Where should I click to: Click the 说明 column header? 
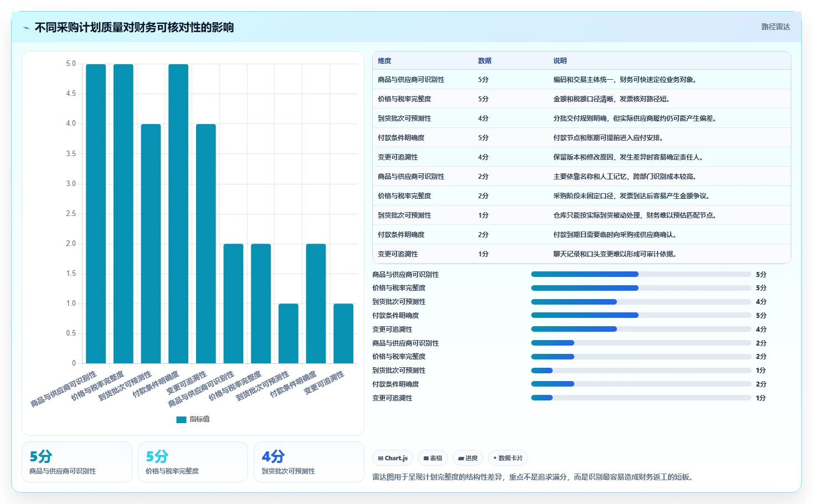coord(560,61)
